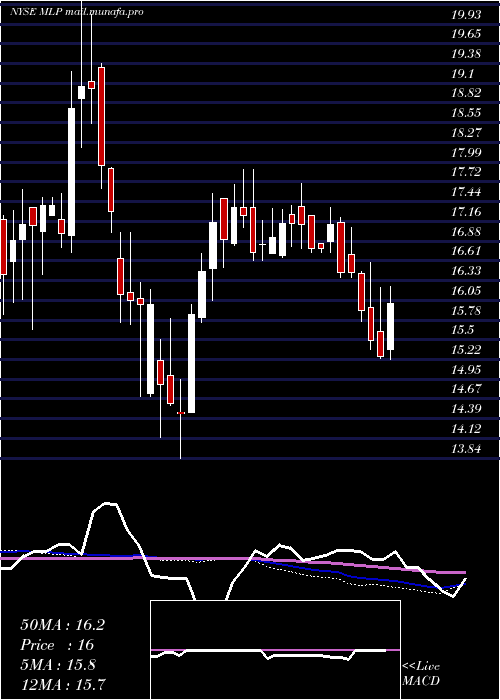Click the 14.95 price axis label
The image size is (500, 700).
(x=466, y=369)
